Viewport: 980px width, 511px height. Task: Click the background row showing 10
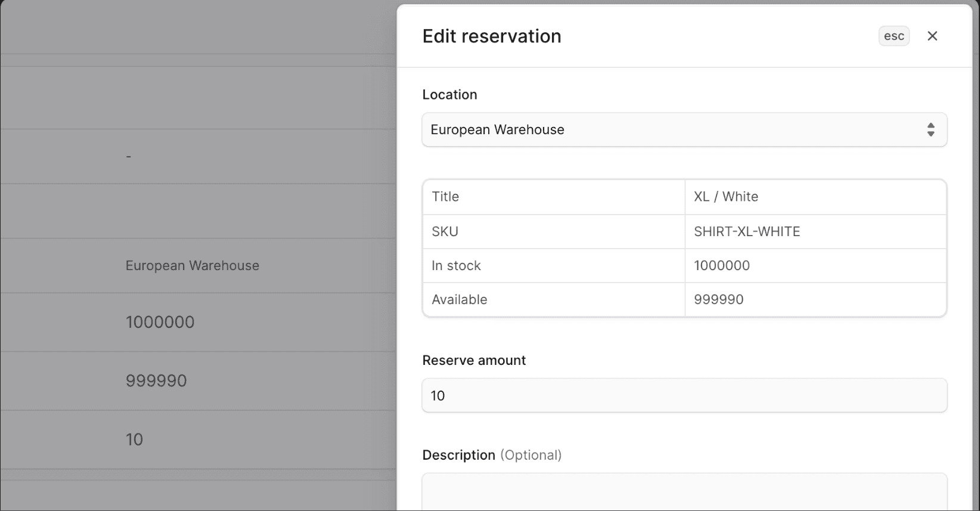tap(134, 440)
